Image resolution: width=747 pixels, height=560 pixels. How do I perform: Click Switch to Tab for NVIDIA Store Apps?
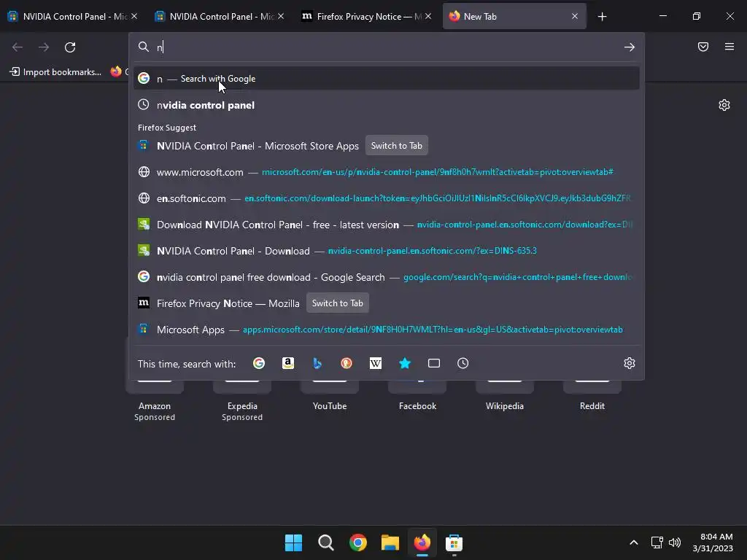(396, 146)
